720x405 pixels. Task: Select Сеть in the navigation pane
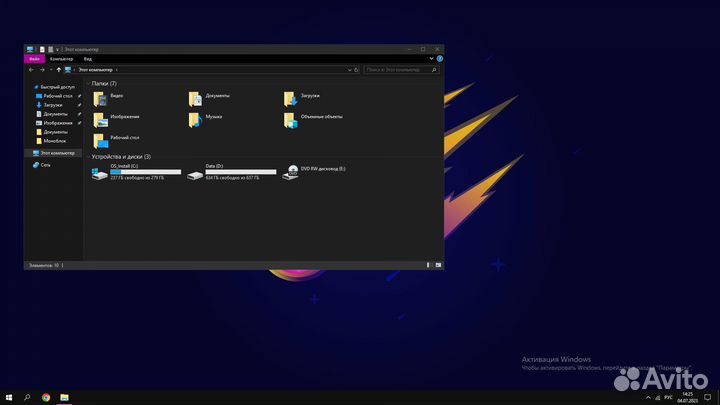coord(45,165)
